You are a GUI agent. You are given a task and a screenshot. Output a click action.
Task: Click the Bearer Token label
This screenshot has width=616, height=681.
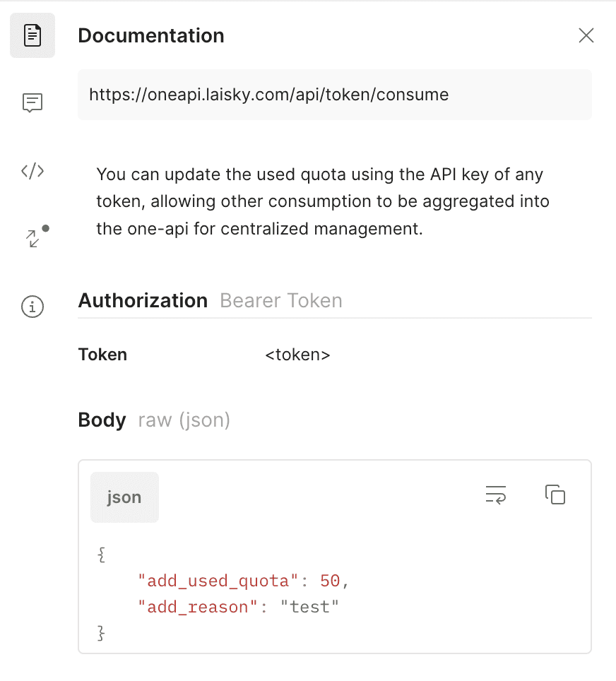pyautogui.click(x=281, y=300)
